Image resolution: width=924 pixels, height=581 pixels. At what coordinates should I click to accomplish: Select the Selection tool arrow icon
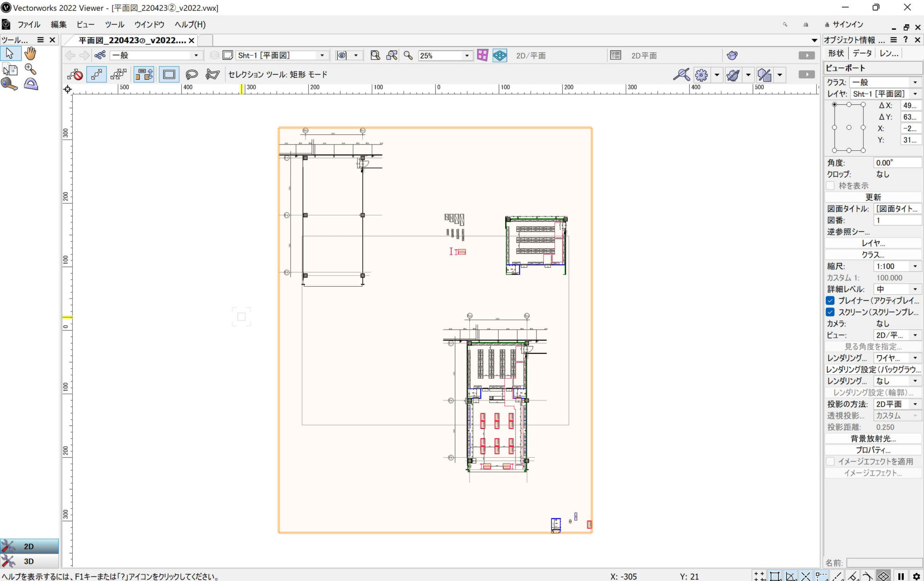click(x=10, y=53)
